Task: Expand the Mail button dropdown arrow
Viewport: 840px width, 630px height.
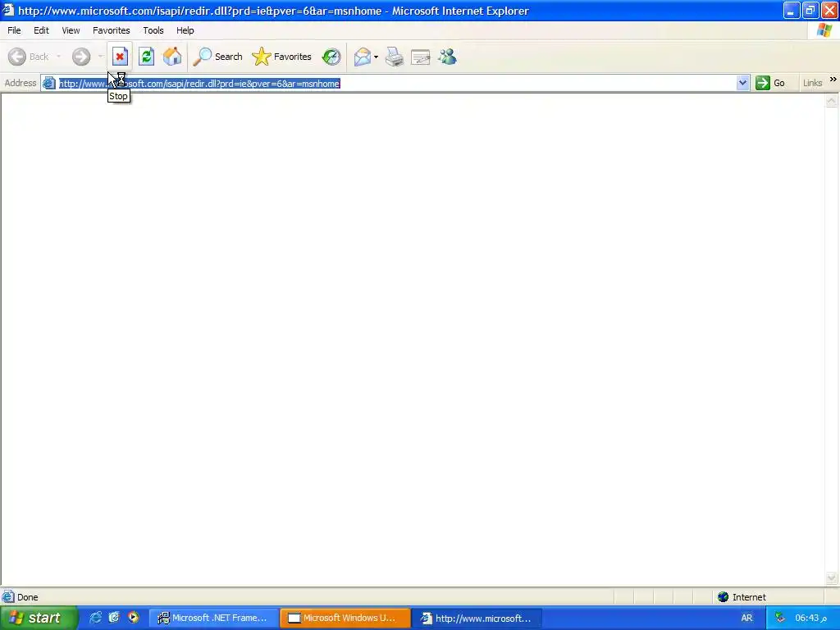Action: pyautogui.click(x=376, y=57)
